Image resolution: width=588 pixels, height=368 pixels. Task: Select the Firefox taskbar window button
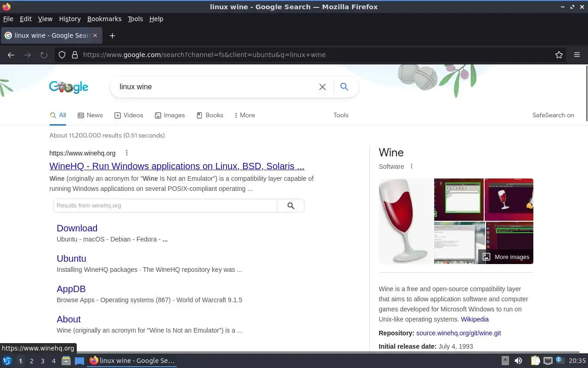pyautogui.click(x=132, y=361)
